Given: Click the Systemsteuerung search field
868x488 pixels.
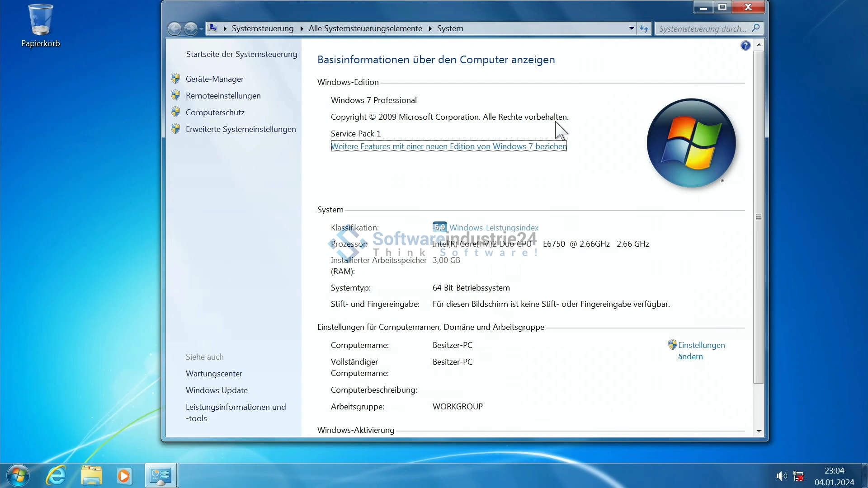Looking at the screenshot, I should 703,29.
